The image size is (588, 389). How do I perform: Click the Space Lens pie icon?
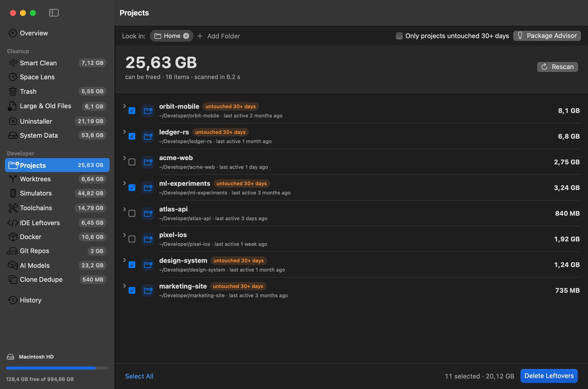(13, 77)
